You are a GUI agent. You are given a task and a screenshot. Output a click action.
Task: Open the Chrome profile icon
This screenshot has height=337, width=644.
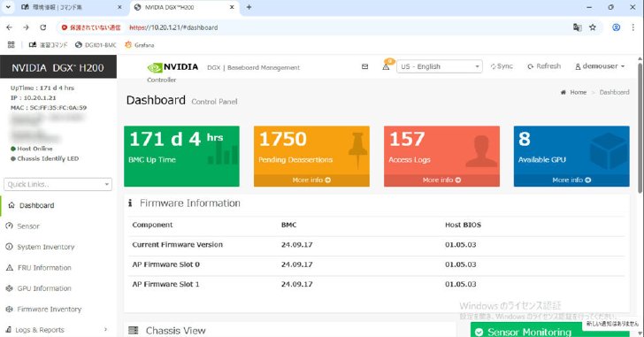[x=616, y=27]
